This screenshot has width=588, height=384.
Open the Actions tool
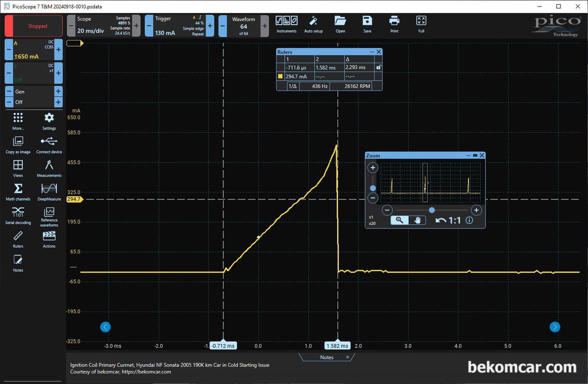(49, 239)
